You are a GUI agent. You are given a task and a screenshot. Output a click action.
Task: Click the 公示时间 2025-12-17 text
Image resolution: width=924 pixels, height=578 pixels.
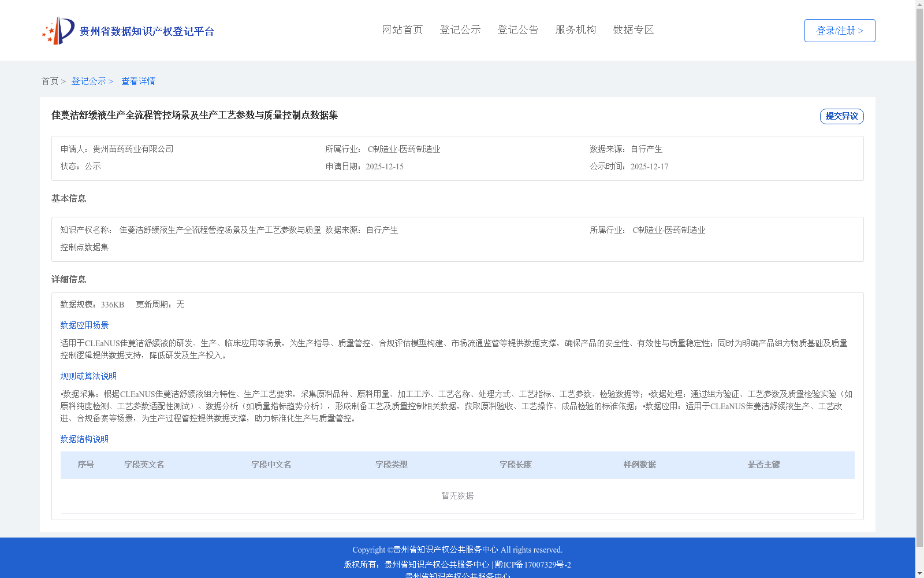point(629,166)
